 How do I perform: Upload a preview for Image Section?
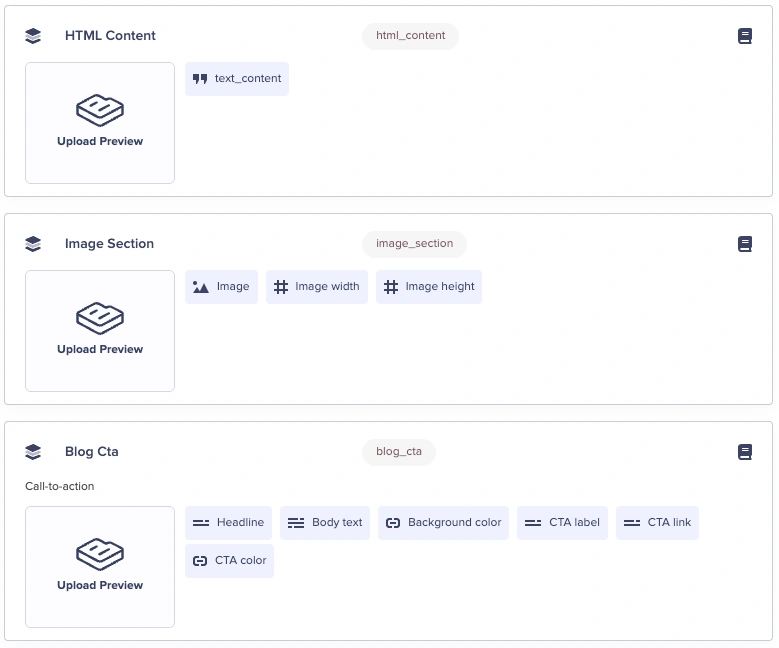pos(100,331)
